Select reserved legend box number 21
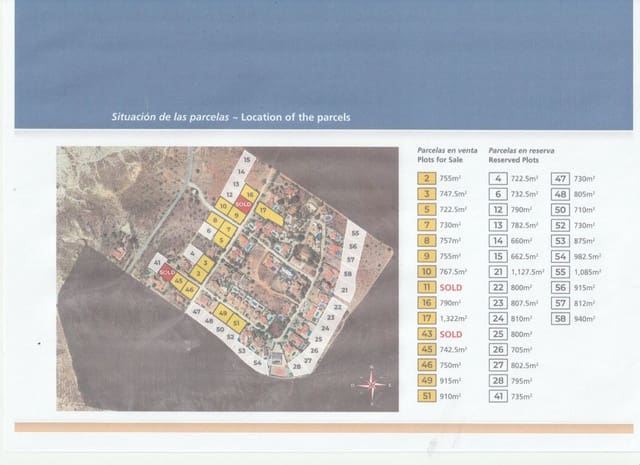The width and height of the screenshot is (640, 465). 498,271
